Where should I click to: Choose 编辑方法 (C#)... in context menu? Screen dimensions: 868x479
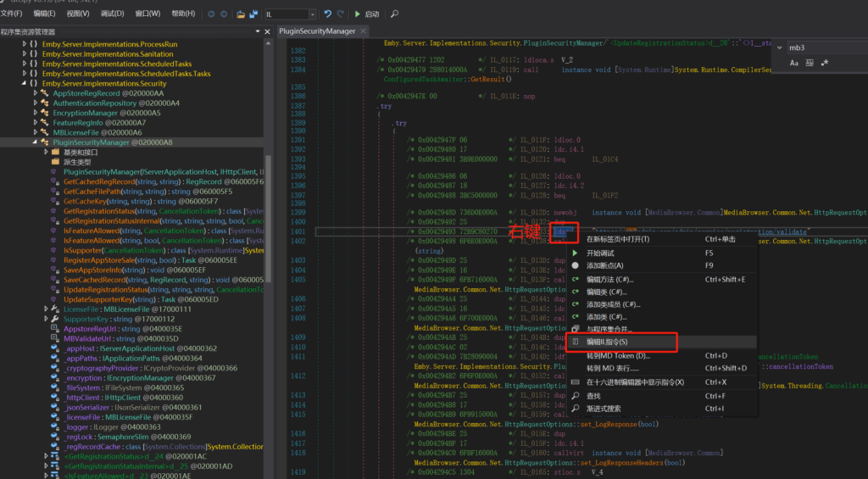coord(662,280)
